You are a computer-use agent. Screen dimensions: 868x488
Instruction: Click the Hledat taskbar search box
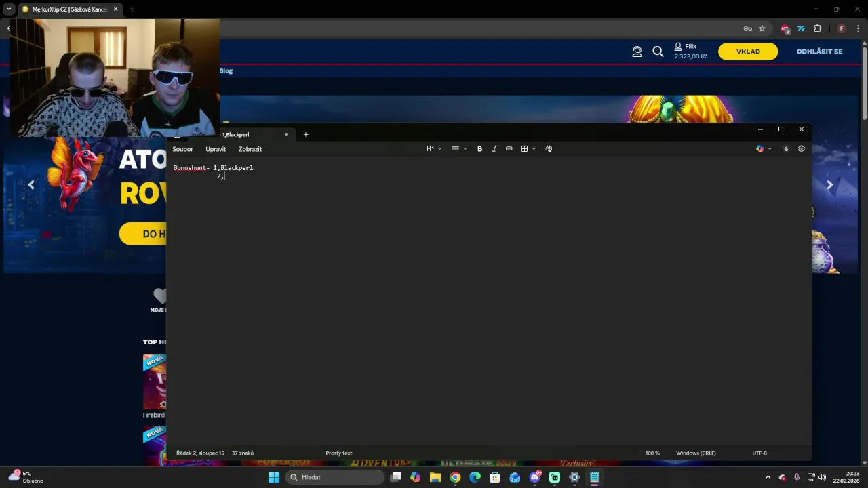point(335,477)
